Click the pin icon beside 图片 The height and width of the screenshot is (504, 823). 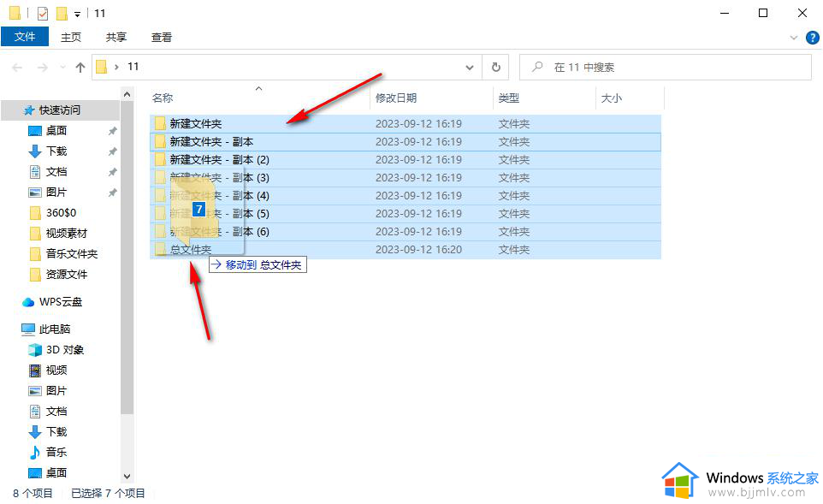click(112, 193)
